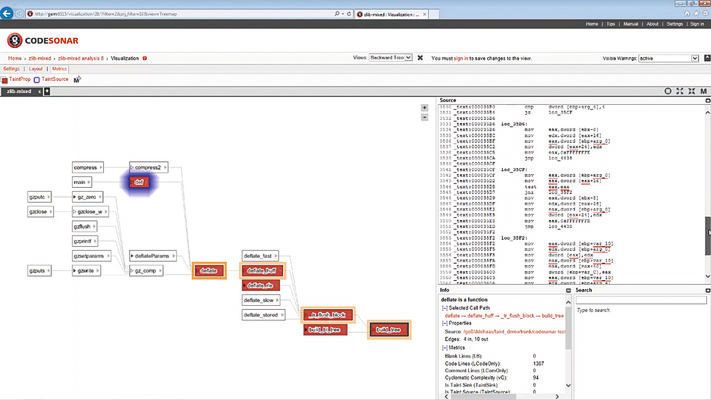
Task: Open the Layout sub-tab
Action: coord(35,69)
